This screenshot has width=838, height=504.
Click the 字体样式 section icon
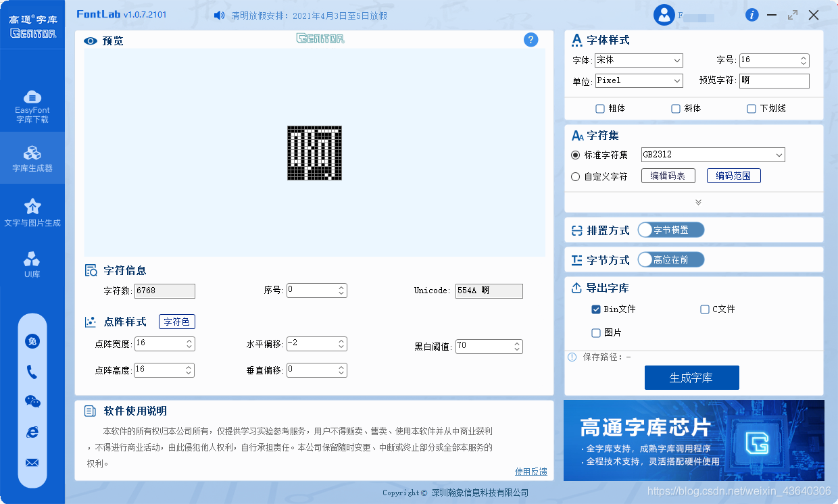(x=577, y=40)
